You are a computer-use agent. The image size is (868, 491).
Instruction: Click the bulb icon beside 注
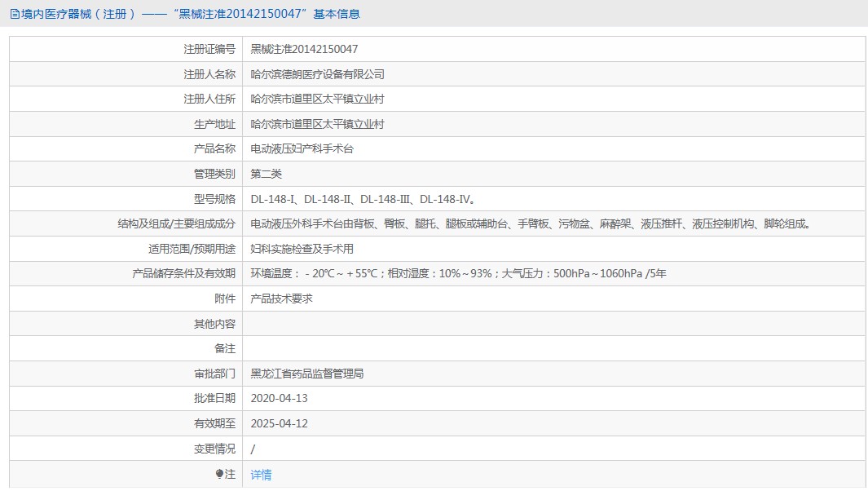coord(219,475)
